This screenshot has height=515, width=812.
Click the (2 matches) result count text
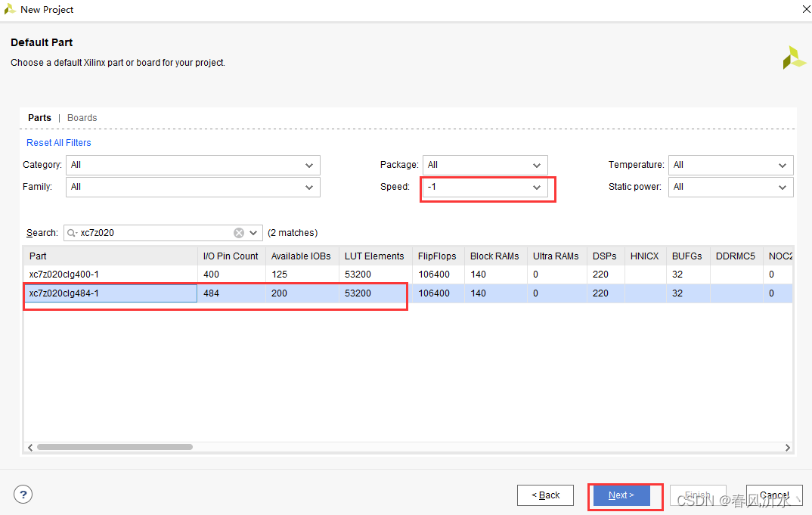coord(293,233)
